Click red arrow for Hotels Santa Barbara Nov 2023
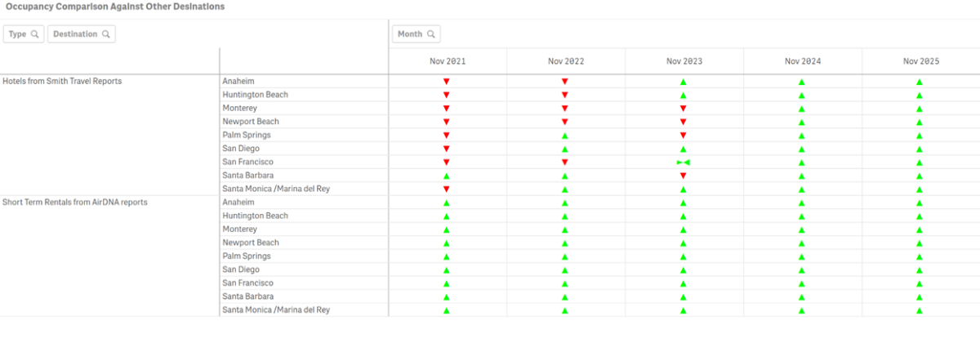980x361 pixels. 683,176
